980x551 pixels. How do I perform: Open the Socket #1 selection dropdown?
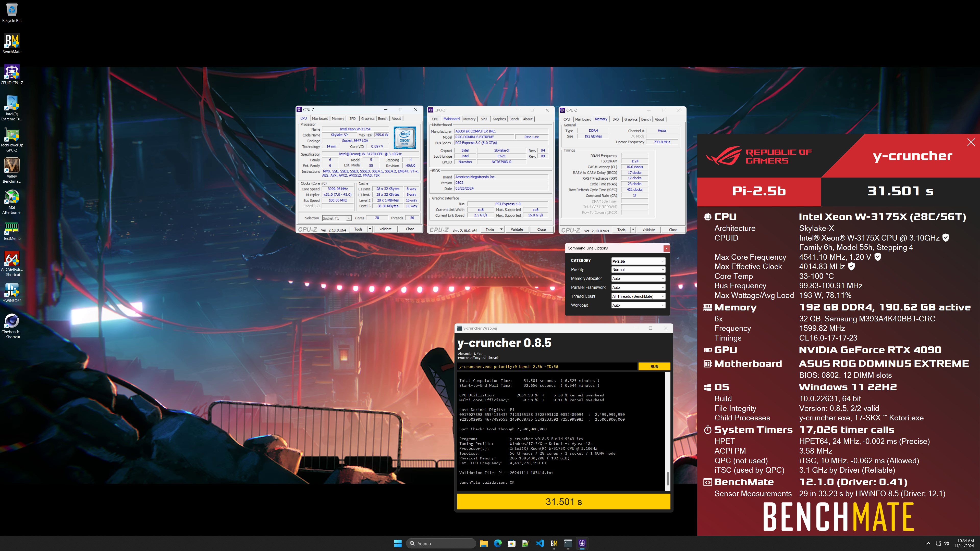tap(336, 218)
